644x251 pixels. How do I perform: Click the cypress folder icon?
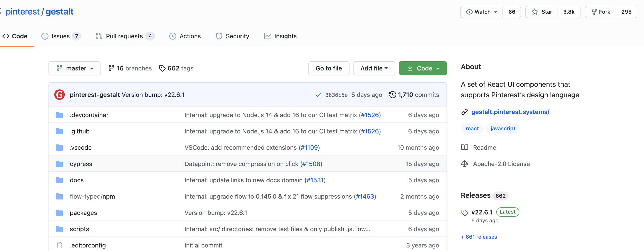coord(60,164)
